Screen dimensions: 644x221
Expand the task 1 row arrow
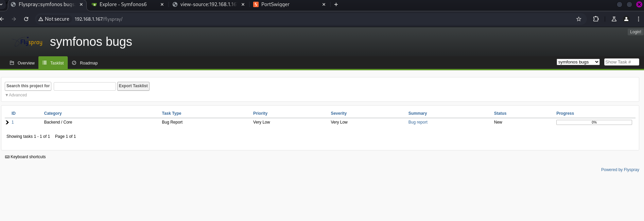point(7,122)
